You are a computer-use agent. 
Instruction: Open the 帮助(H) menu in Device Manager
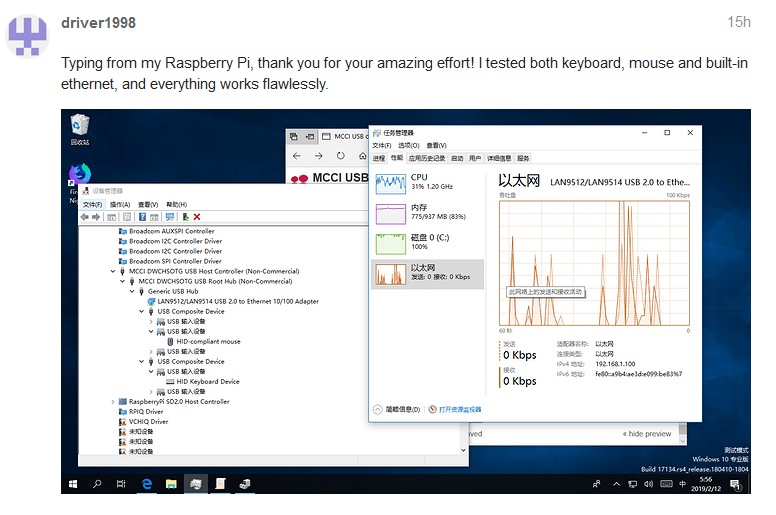177,205
